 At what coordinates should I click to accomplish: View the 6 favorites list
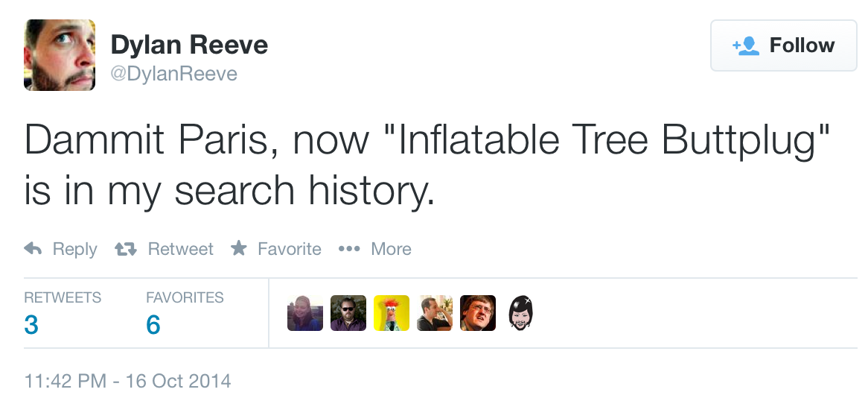tap(153, 325)
